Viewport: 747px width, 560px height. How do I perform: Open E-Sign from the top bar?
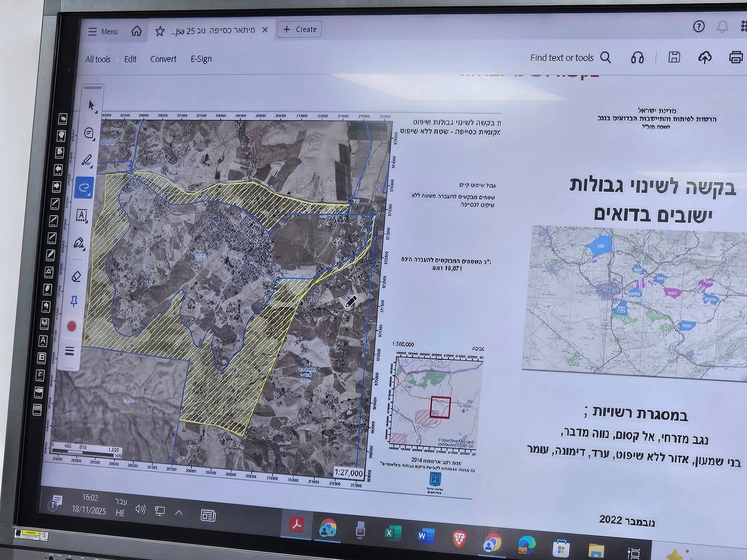[x=201, y=59]
